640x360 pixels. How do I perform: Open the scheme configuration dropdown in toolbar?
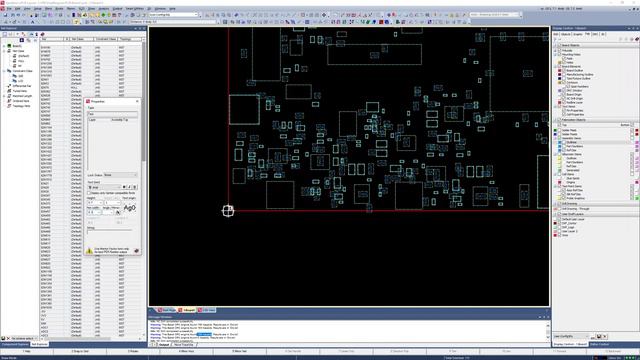[x=173, y=15]
